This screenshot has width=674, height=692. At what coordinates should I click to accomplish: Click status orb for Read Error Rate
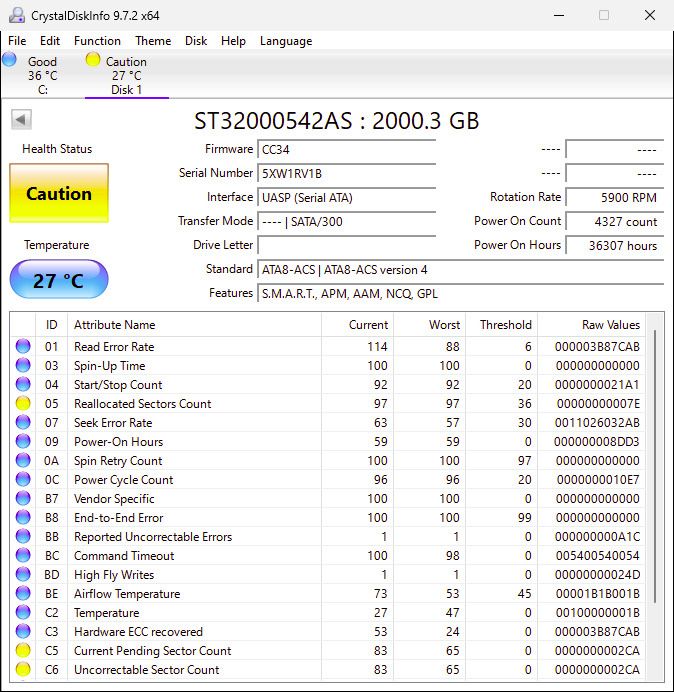23,346
